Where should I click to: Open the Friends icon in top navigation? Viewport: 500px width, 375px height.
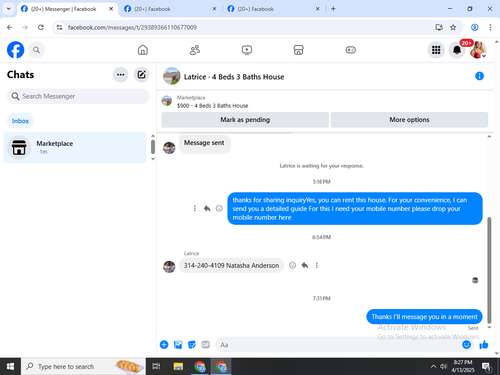(195, 50)
